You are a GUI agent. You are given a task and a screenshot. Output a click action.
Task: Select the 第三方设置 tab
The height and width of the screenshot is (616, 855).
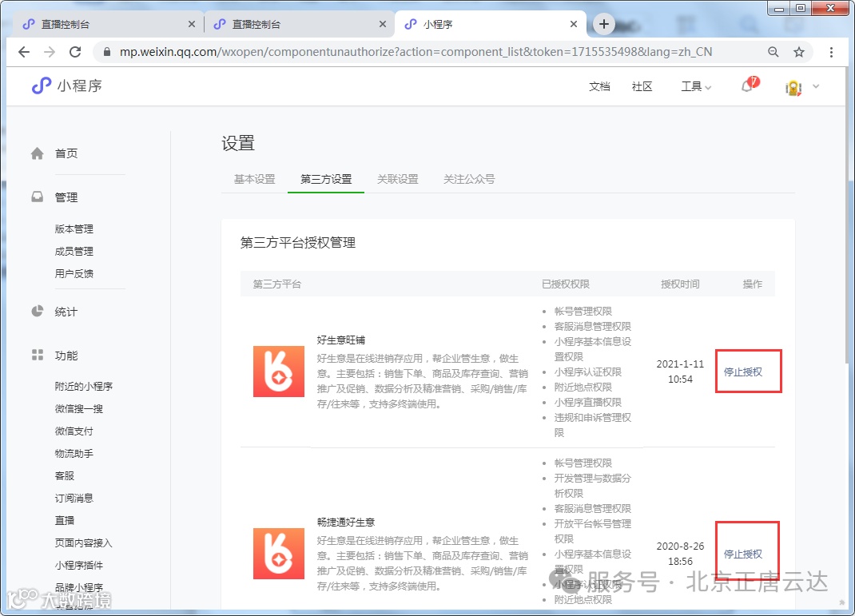click(x=326, y=179)
